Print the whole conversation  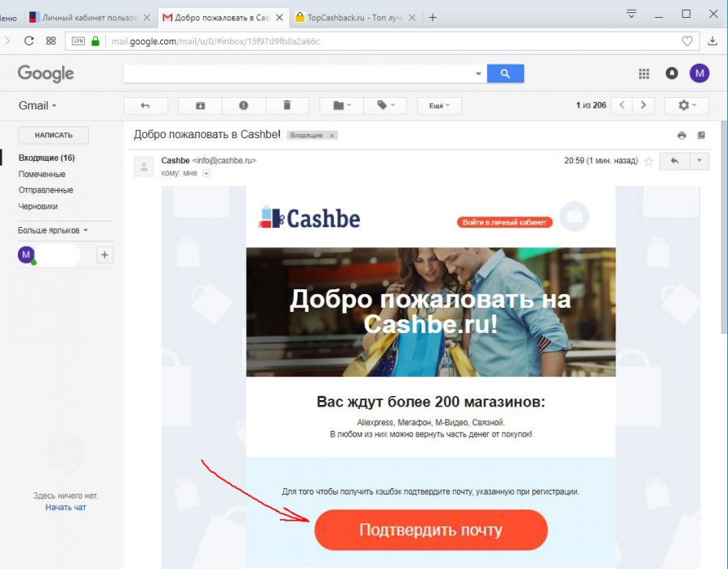point(682,136)
